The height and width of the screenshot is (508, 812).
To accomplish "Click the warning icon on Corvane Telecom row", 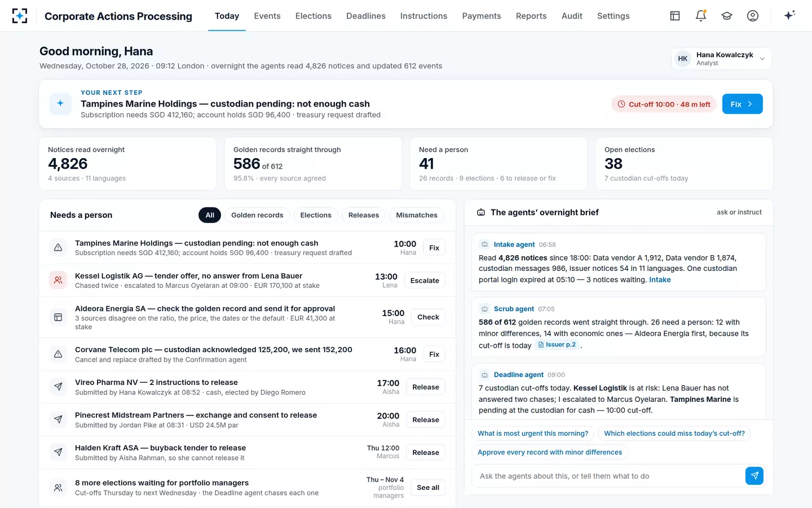I will pyautogui.click(x=58, y=354).
